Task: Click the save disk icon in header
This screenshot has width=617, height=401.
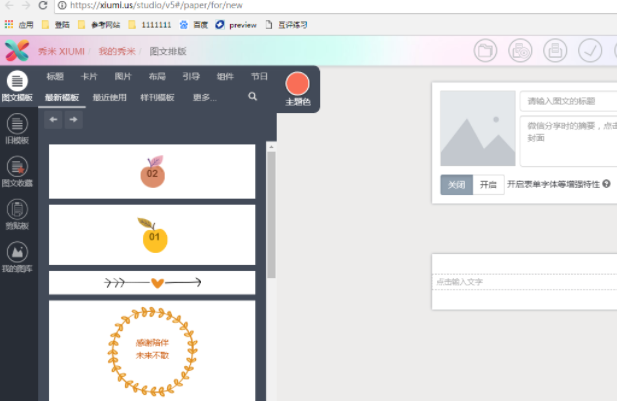Action: tap(555, 50)
